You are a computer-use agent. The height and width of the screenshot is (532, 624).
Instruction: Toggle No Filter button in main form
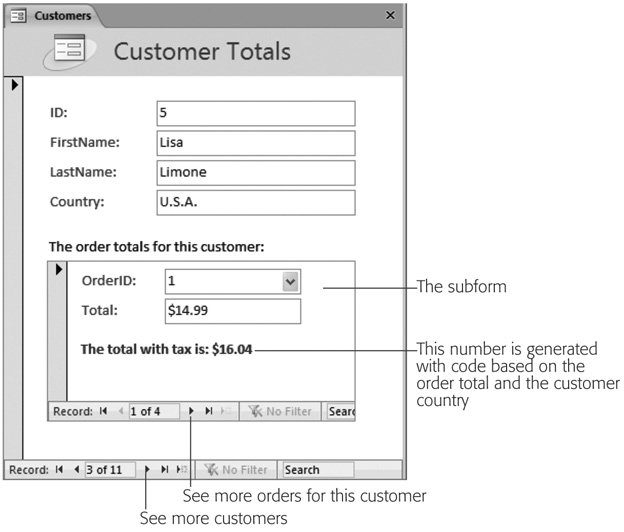click(236, 470)
